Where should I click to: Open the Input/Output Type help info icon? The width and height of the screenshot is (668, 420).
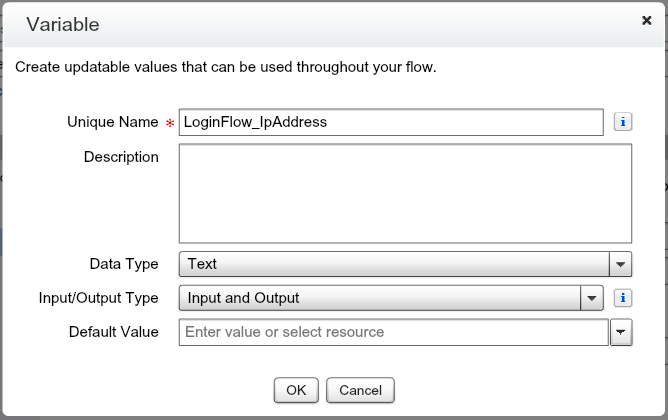[x=622, y=298]
